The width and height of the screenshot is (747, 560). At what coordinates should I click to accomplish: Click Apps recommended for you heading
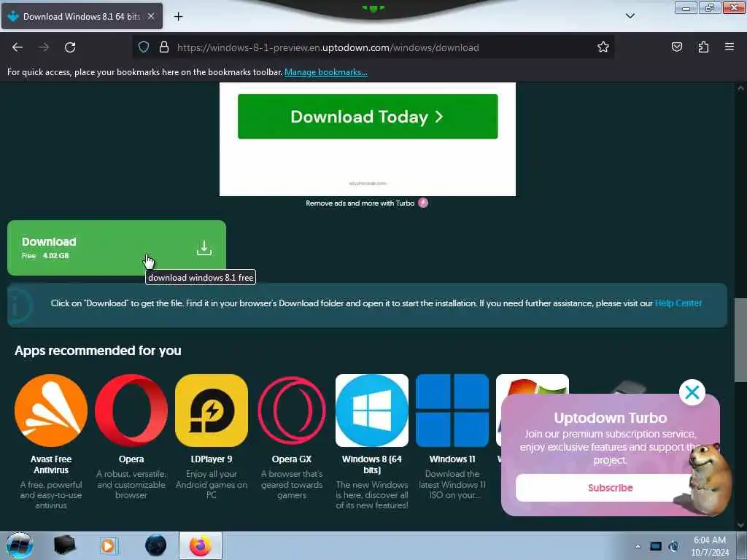98,351
